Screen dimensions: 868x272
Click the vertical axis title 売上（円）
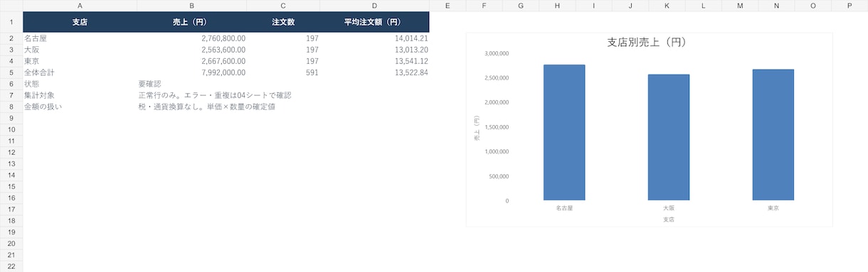click(x=477, y=127)
